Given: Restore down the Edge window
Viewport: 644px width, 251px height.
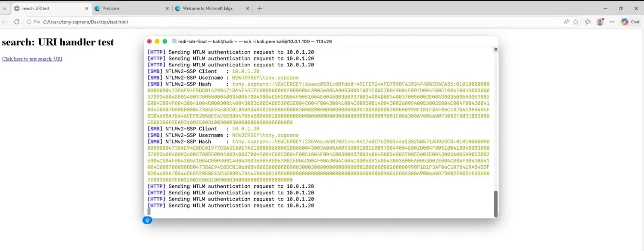Looking at the screenshot, I should (x=621, y=8).
